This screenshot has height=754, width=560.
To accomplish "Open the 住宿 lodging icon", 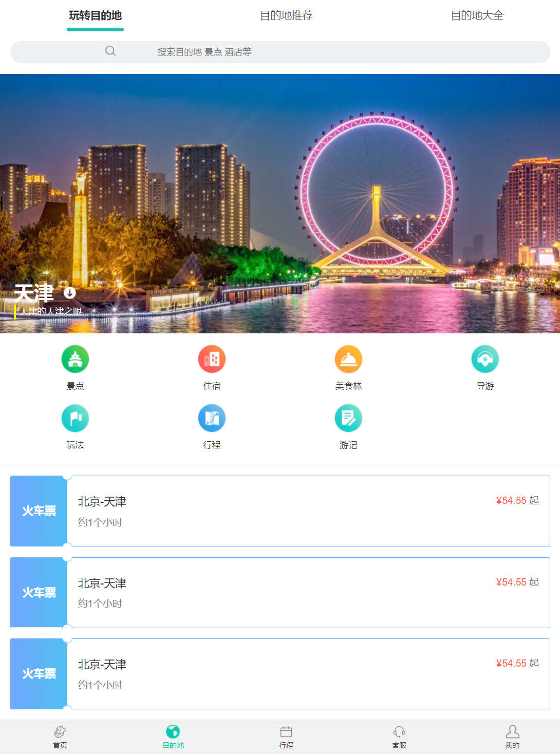I will click(x=212, y=359).
